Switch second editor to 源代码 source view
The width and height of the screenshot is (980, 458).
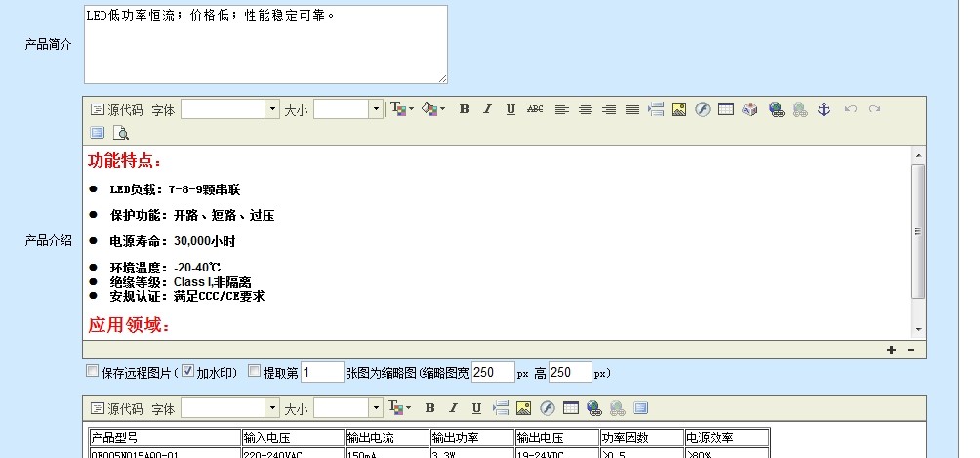coord(116,408)
